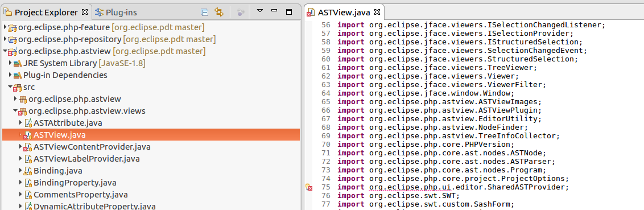Collapse org.eclipse.php.astview.views package
Image resolution: width=644 pixels, height=210 pixels.
tap(15, 111)
